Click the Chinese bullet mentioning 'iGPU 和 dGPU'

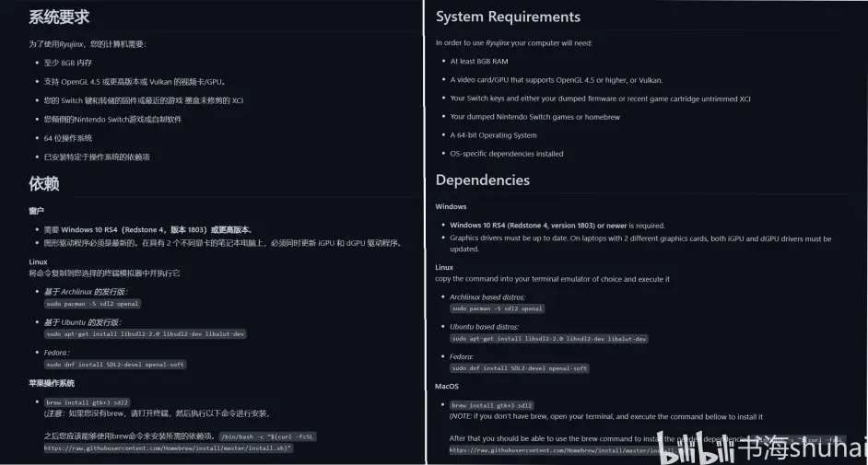[223, 243]
